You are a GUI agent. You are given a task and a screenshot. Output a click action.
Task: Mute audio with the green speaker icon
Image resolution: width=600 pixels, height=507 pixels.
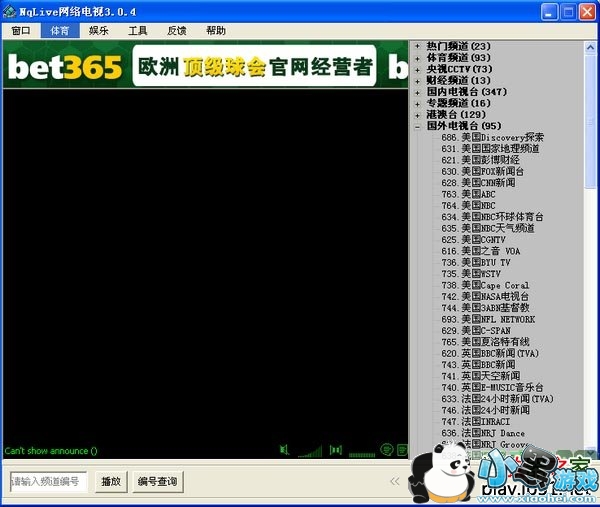[284, 450]
